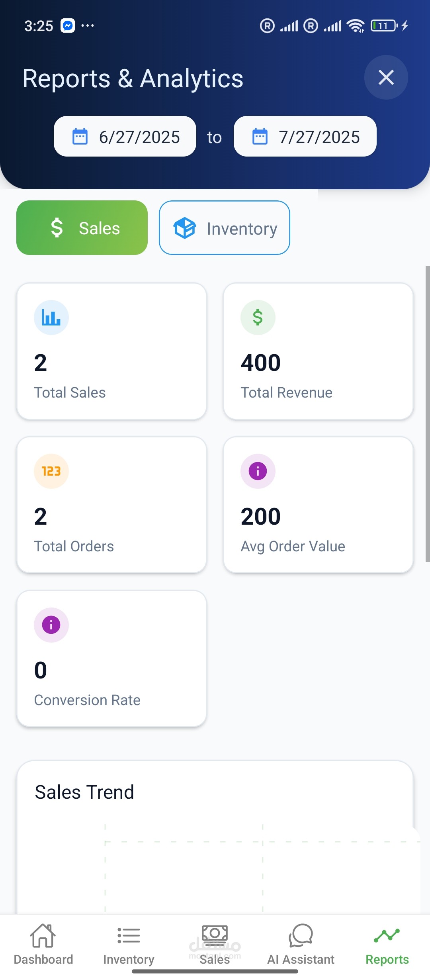Close the Reports & Analytics screen
430x980 pixels.
click(x=386, y=77)
